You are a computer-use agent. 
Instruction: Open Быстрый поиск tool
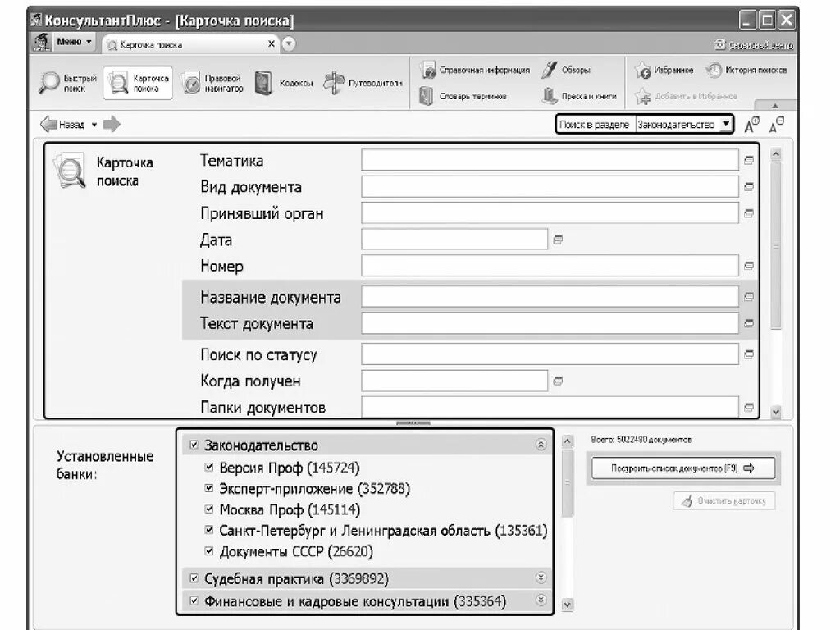(68, 83)
